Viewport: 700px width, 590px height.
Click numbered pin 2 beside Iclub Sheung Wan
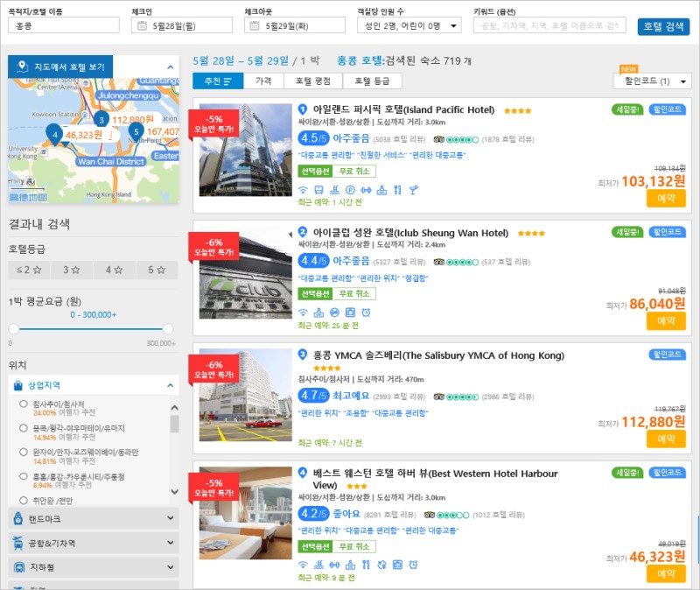point(303,232)
